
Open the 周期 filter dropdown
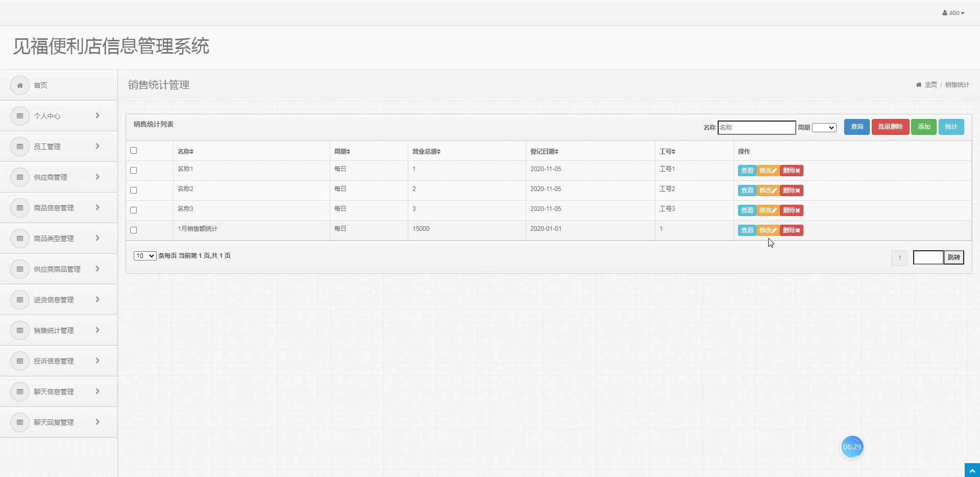824,128
